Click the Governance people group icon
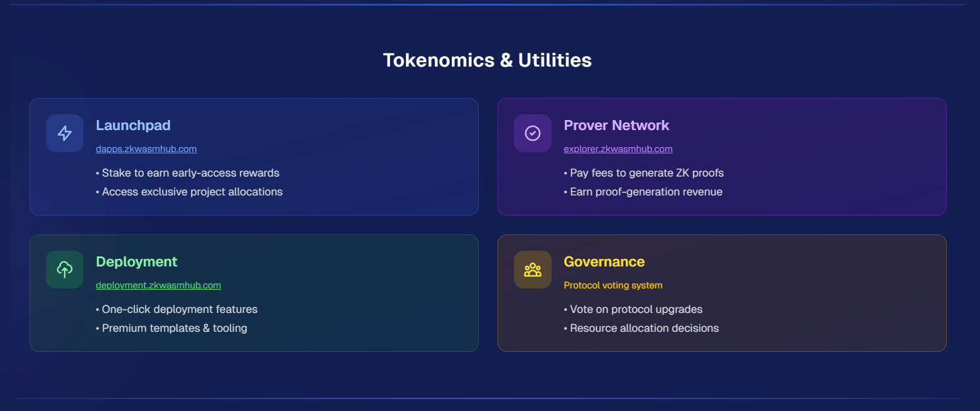 click(533, 270)
